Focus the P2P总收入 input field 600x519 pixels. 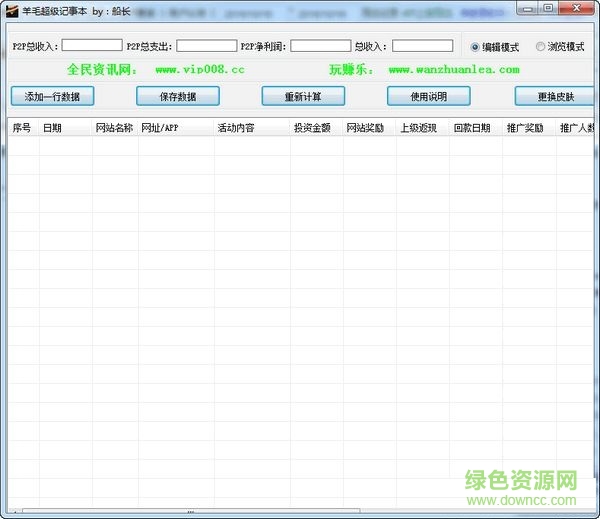coord(92,45)
